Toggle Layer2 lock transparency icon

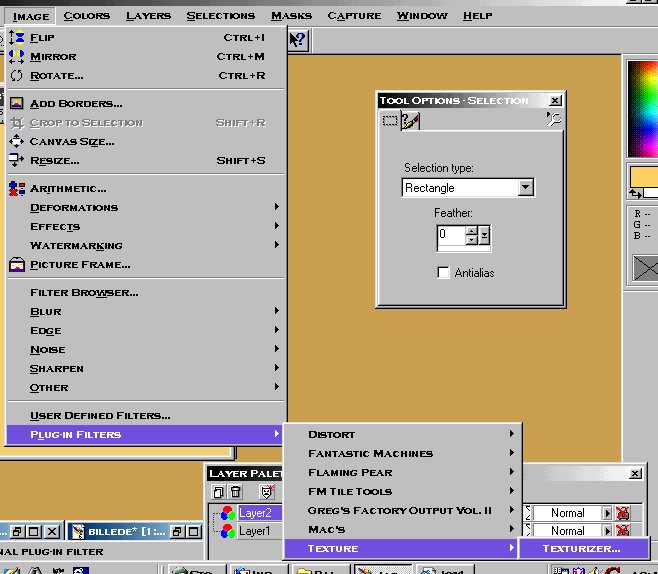point(623,513)
